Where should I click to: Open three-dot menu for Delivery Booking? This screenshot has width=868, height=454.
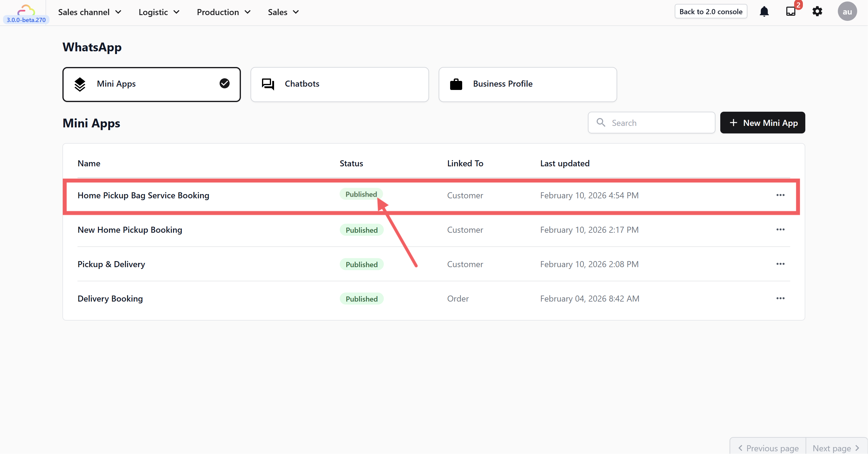tap(780, 299)
